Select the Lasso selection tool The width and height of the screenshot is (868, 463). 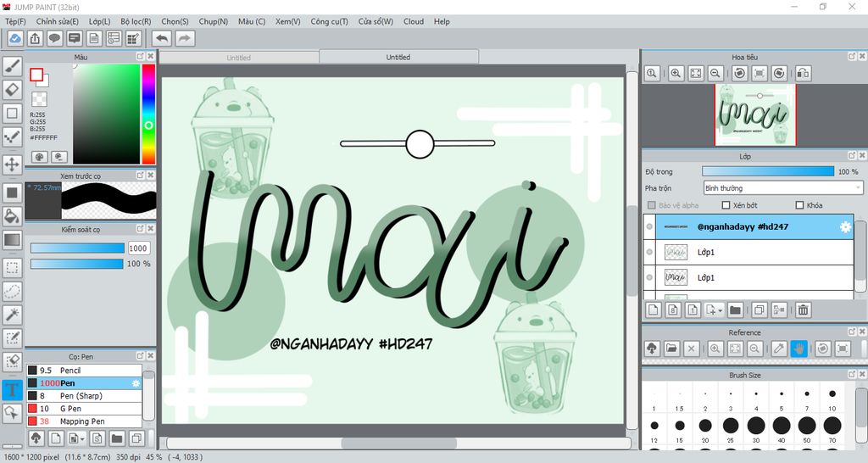[12, 292]
